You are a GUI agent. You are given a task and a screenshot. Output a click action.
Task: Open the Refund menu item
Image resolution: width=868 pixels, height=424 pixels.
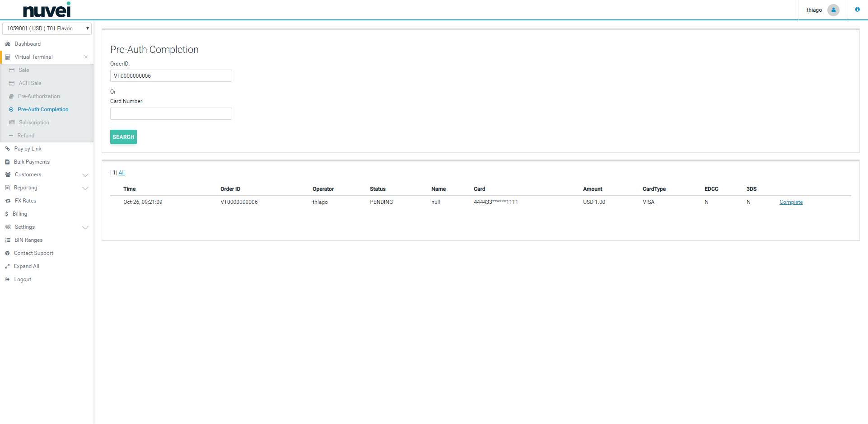point(26,136)
